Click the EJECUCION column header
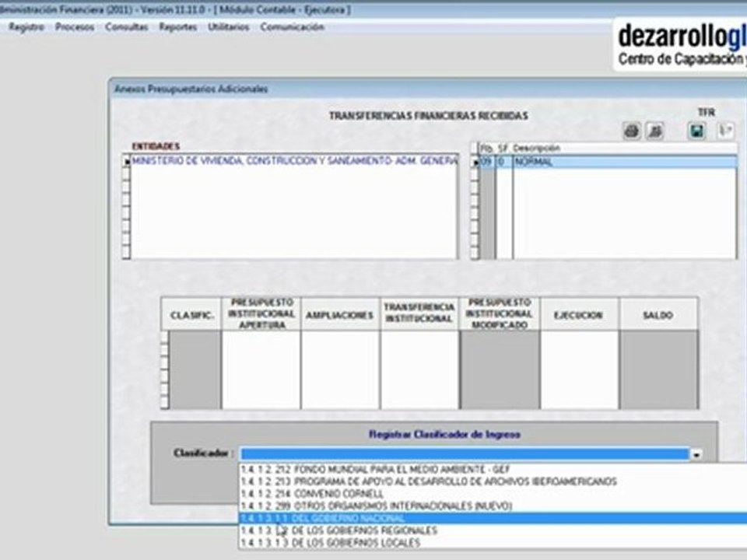Image resolution: width=747 pixels, height=560 pixels. (579, 315)
